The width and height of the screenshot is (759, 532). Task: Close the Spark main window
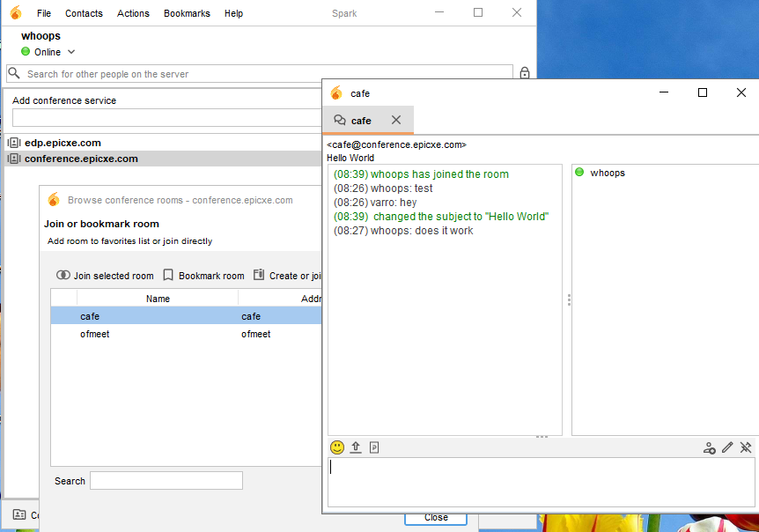coord(517,12)
